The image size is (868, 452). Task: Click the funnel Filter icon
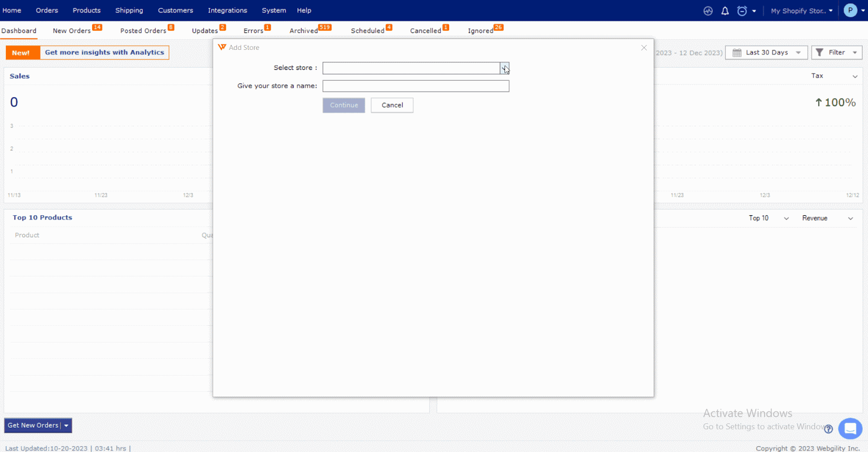click(x=819, y=53)
